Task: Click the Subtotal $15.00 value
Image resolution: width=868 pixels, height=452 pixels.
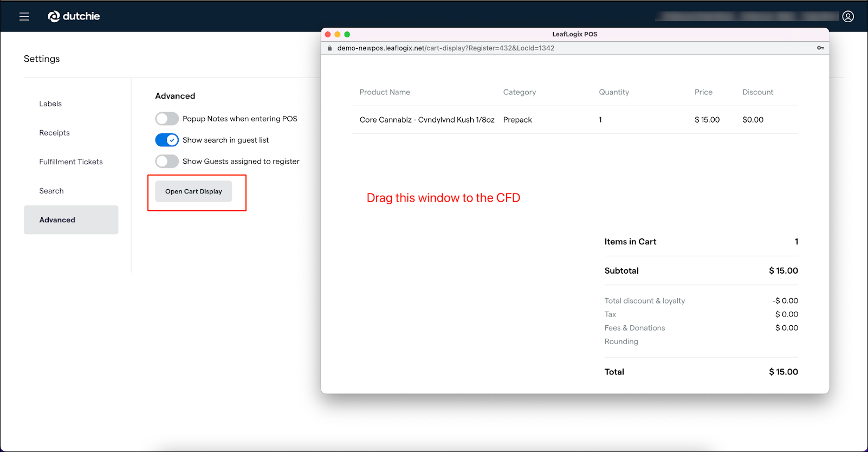Action: click(x=783, y=270)
